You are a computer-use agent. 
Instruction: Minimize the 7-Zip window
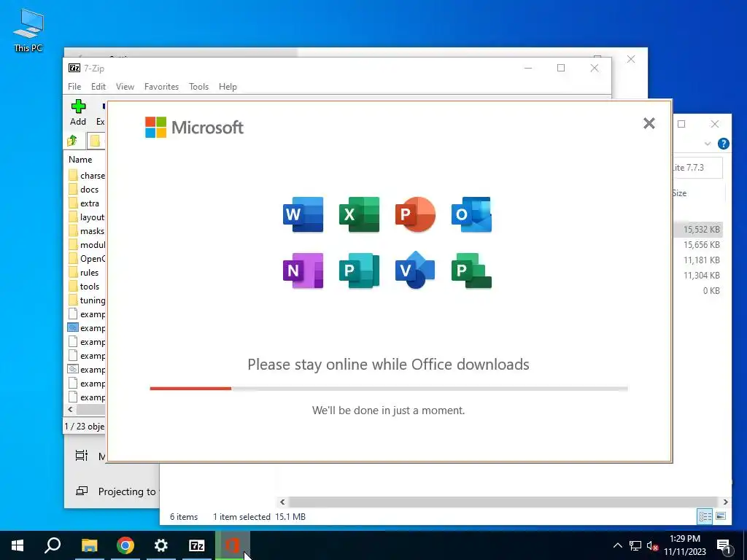pyautogui.click(x=528, y=68)
